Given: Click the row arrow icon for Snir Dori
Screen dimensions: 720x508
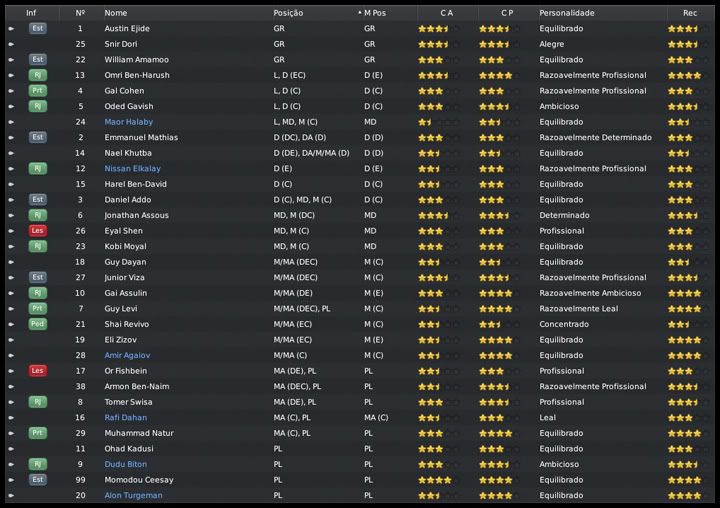Looking at the screenshot, I should point(11,44).
